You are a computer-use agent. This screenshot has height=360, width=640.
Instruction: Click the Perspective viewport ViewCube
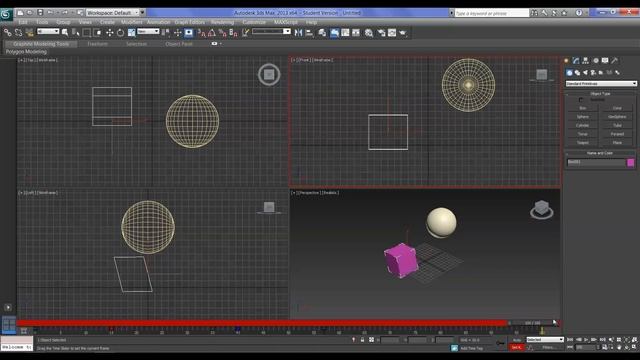tap(542, 209)
